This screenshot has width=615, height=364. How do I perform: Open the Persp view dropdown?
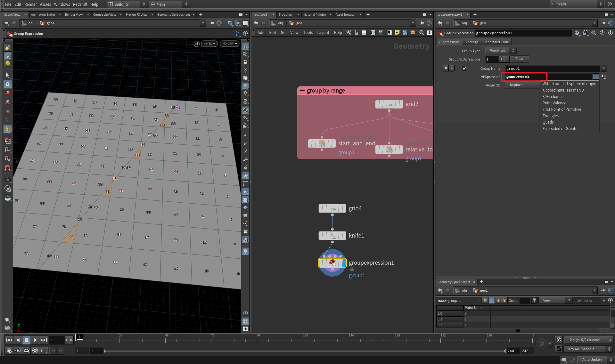click(x=209, y=43)
